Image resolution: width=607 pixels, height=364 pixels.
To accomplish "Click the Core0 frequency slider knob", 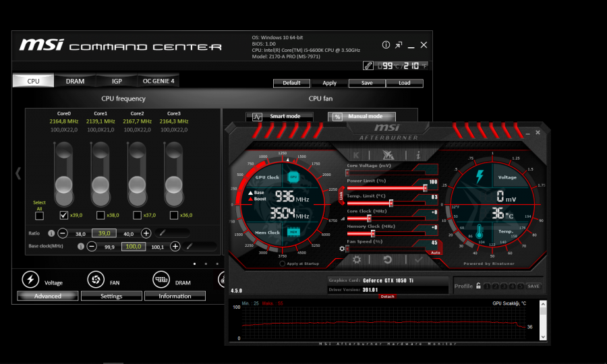I will pos(64,185).
